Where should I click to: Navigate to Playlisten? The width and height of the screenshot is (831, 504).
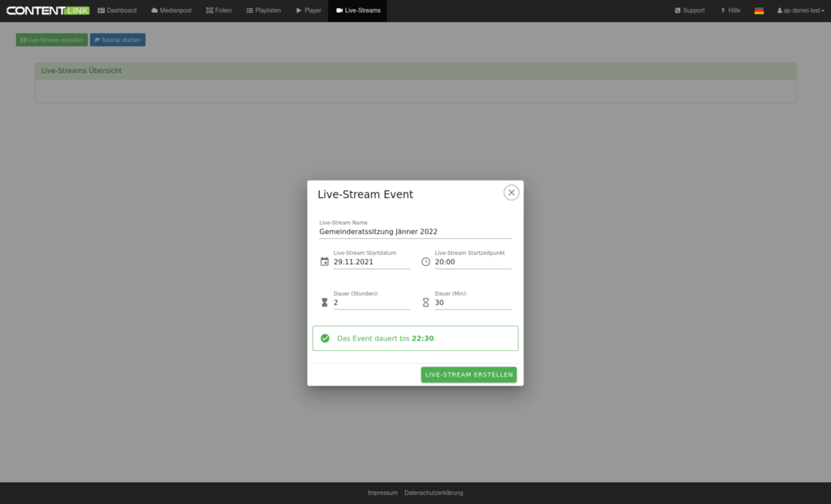click(263, 11)
